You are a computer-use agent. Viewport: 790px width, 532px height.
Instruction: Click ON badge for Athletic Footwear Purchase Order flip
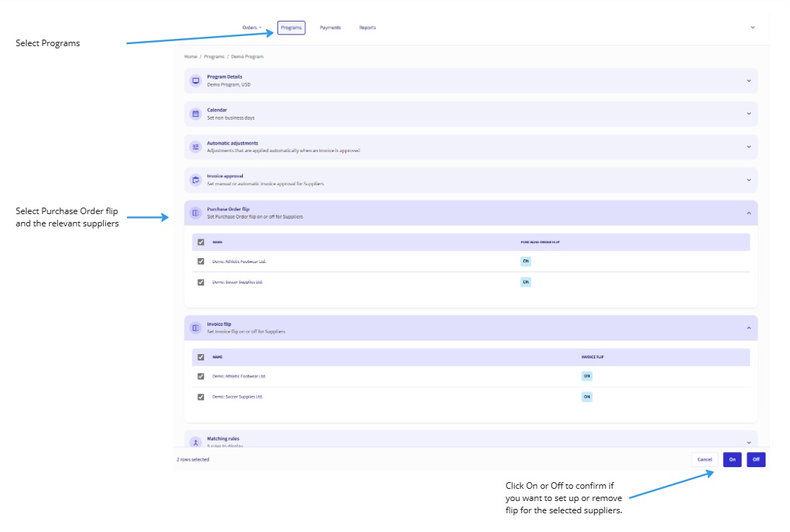[525, 261]
